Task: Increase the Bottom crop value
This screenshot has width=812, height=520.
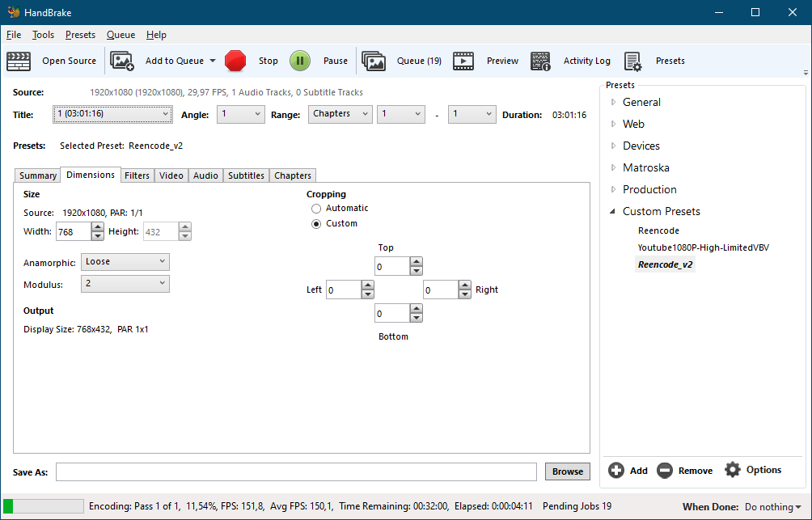Action: 417,308
